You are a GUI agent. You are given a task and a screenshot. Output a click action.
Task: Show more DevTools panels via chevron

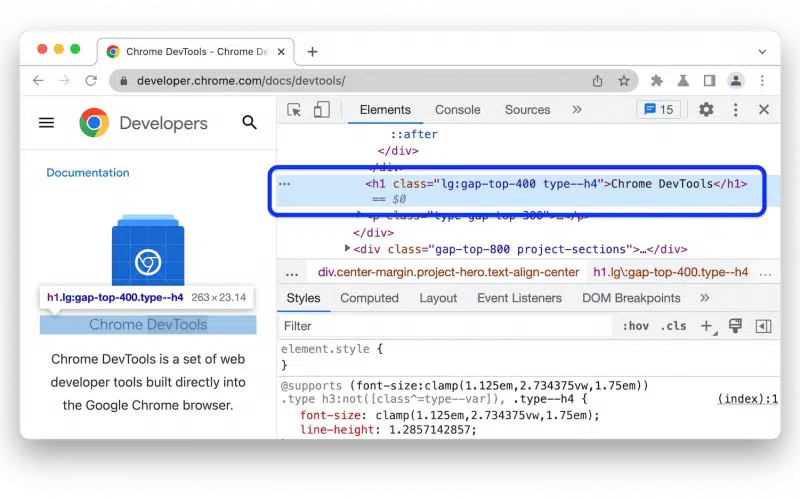pos(577,110)
